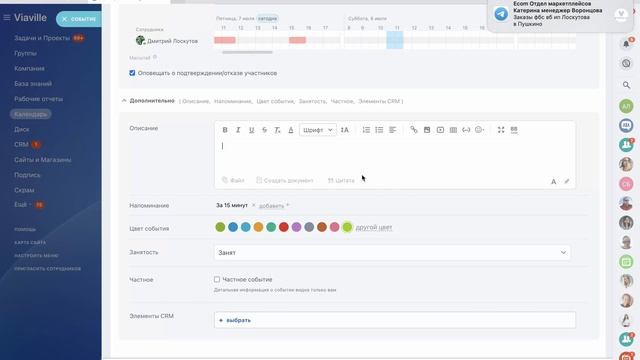
Task: Open Подпись in sidebar
Action: (27, 175)
